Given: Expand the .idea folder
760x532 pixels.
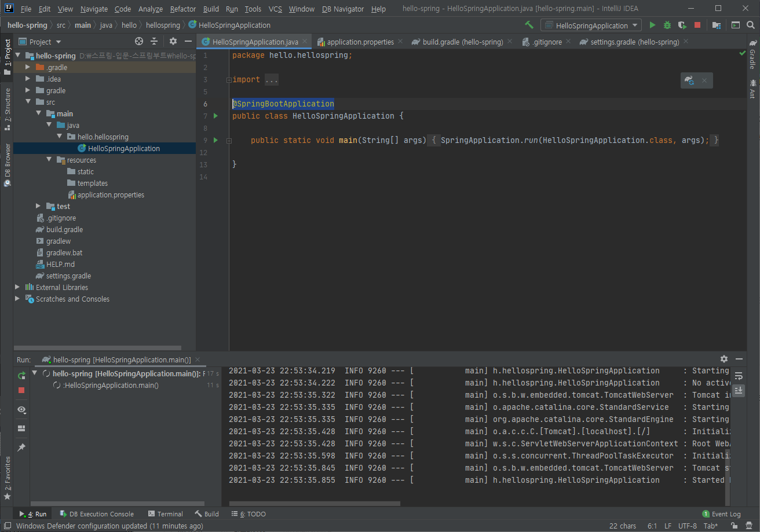Looking at the screenshot, I should (27, 79).
